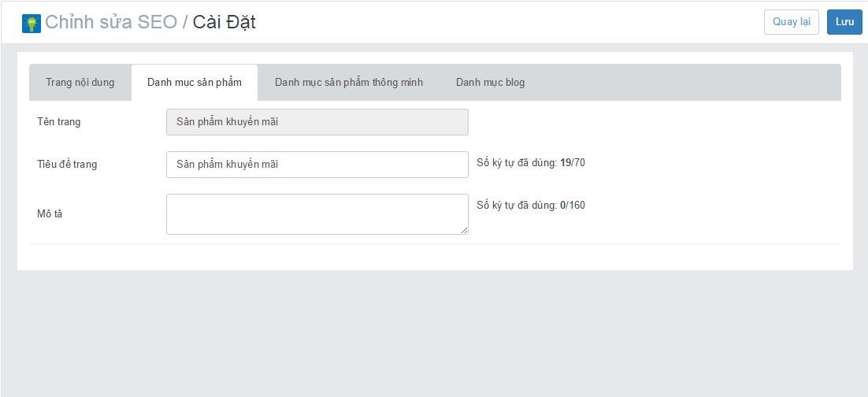Click the Quay lại button
This screenshot has width=868, height=397.
coord(792,22)
